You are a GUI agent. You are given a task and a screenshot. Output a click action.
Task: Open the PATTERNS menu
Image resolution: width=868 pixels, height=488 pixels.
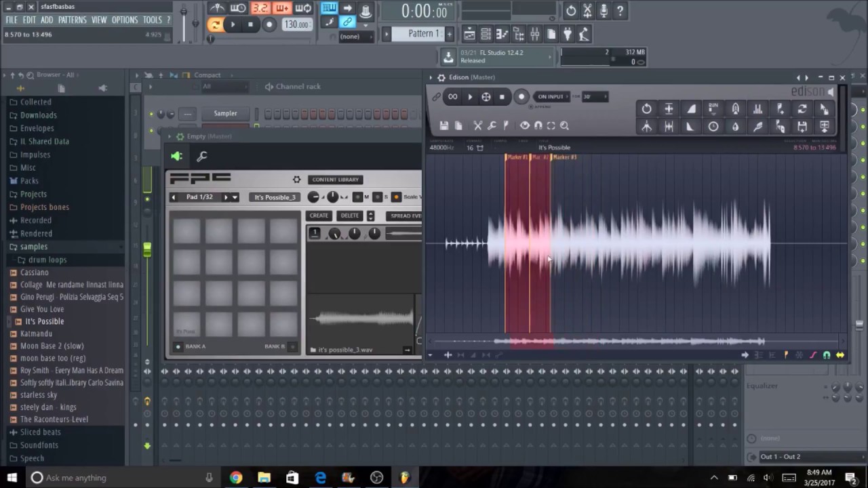[x=72, y=20]
